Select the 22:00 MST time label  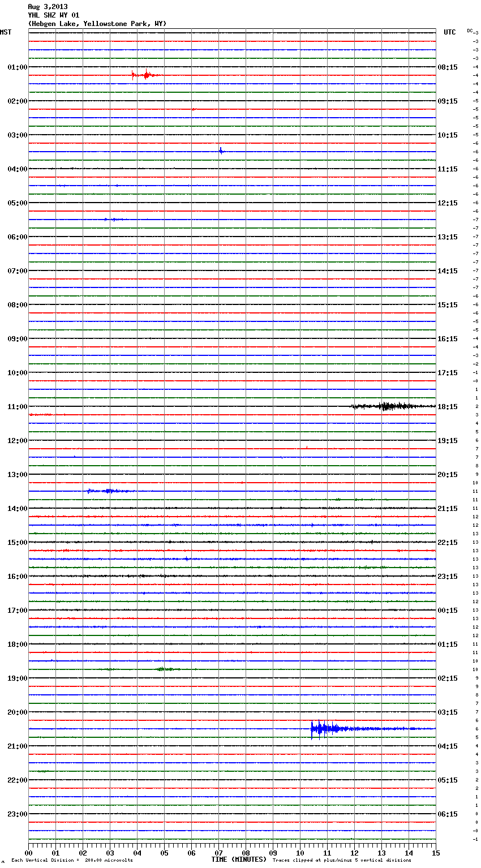point(17,780)
